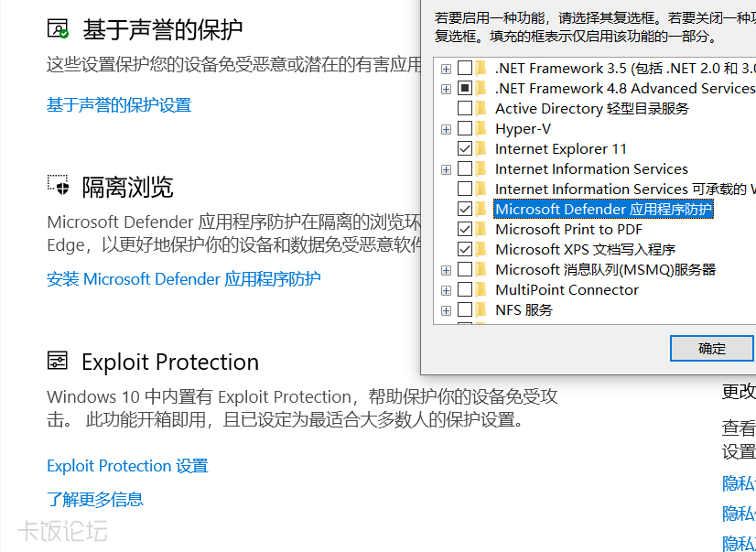
Task: Click the Exploit Protection section icon
Action: tap(57, 362)
